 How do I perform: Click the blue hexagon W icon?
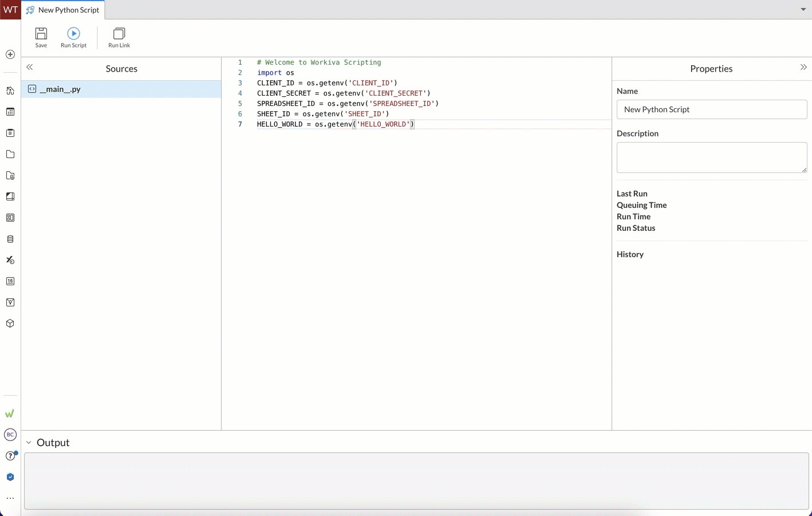pos(10,477)
